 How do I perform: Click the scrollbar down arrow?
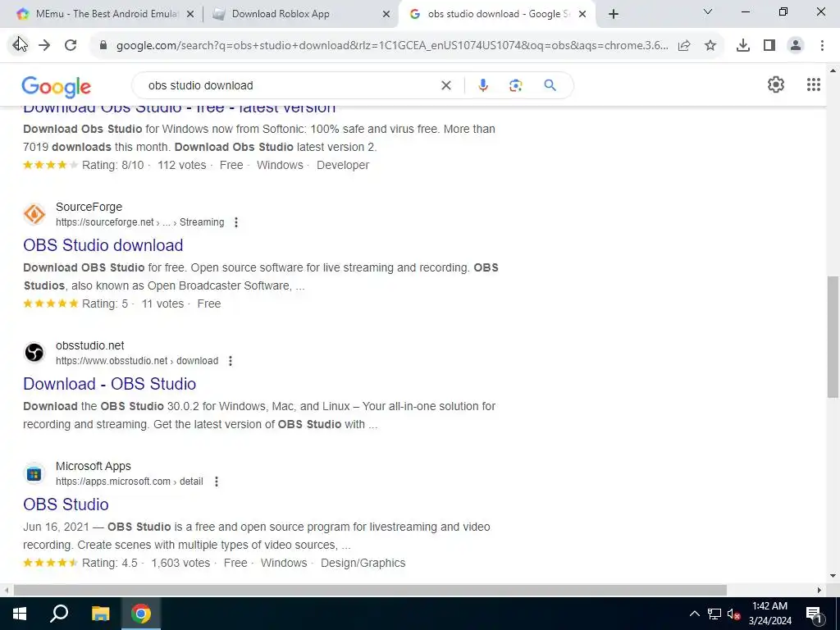(833, 577)
